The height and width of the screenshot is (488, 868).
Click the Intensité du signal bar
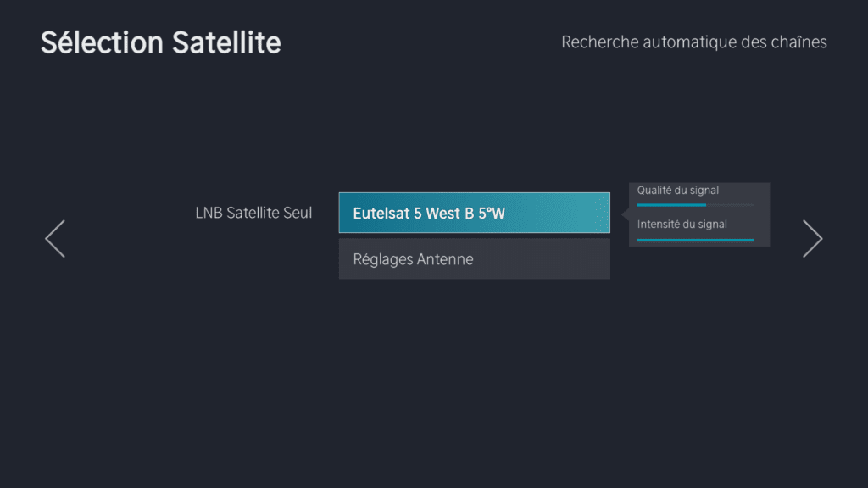pos(695,241)
